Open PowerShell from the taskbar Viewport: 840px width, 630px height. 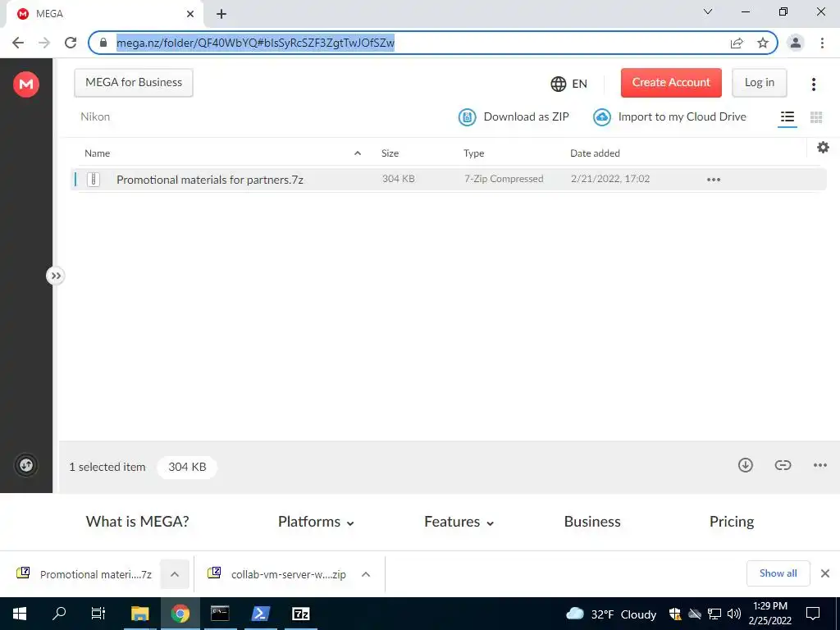click(260, 614)
